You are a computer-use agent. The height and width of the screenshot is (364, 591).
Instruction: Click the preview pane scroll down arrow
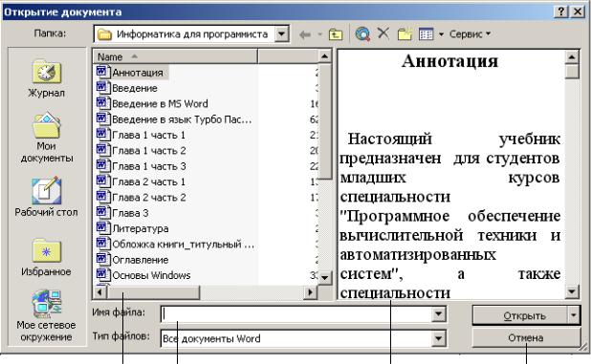[572, 291]
